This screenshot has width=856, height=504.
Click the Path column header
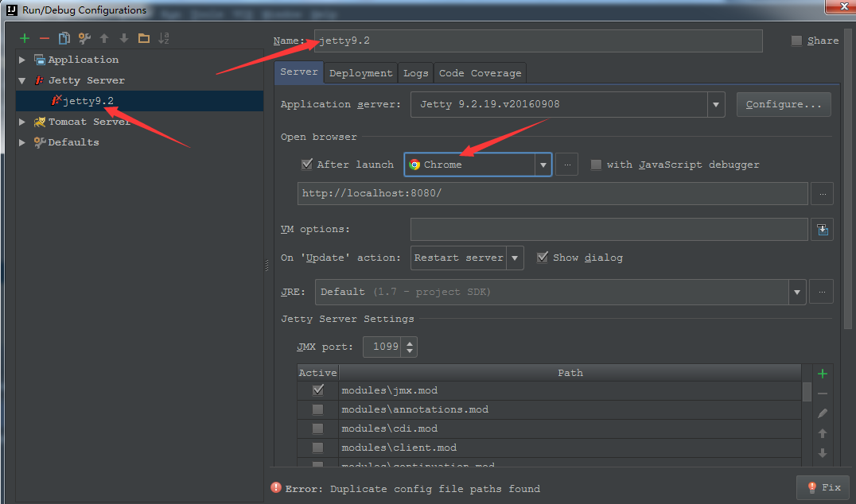(570, 373)
